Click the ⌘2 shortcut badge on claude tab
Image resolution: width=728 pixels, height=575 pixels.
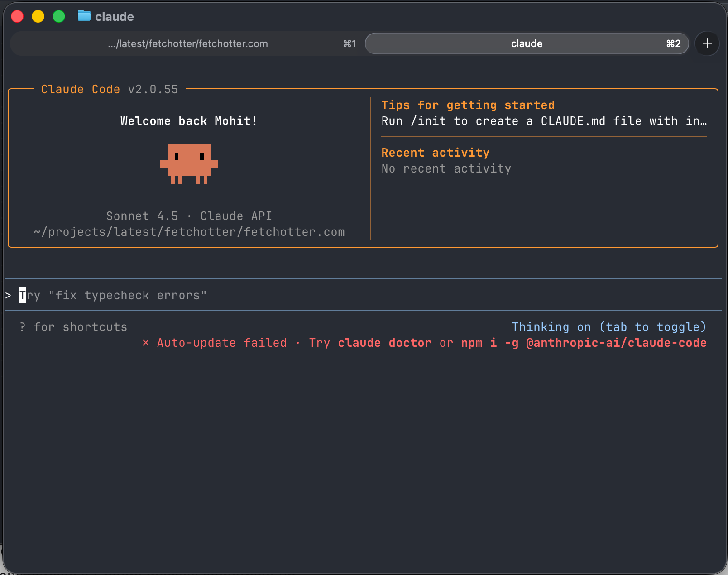click(x=673, y=43)
